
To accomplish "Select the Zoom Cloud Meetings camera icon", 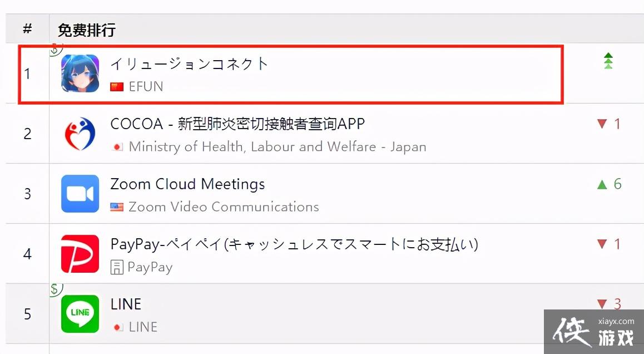I will [80, 194].
